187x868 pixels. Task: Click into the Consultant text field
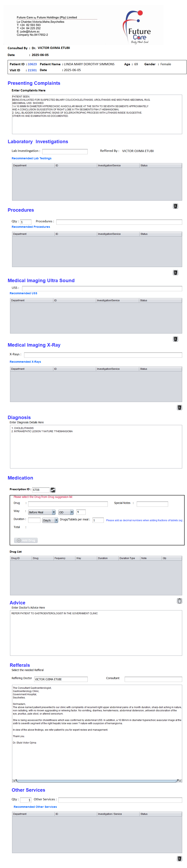click(153, 679)
